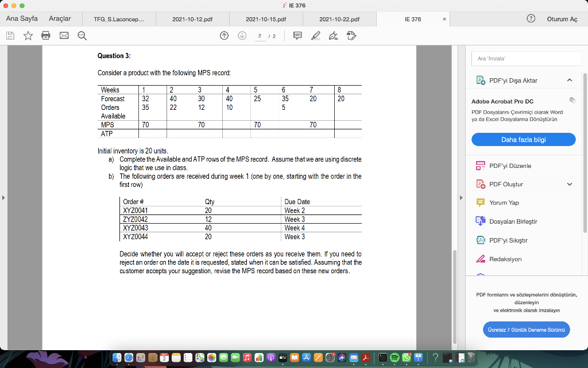The image size is (588, 368).
Task: Click order number XYZ0044 in the table
Action: (136, 236)
